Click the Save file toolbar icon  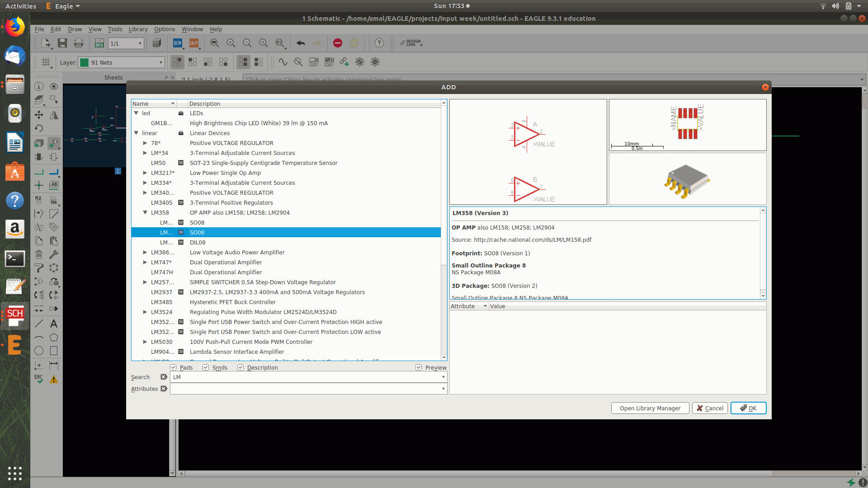[x=62, y=43]
